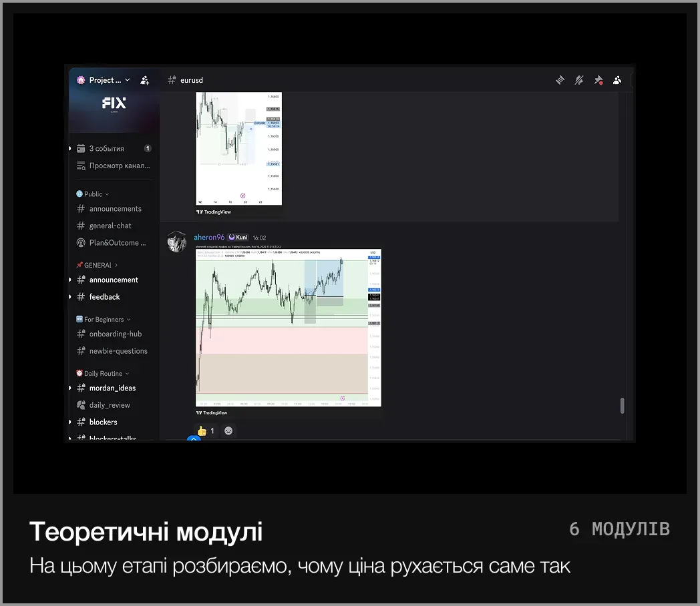700x606 pixels.
Task: Open the 3 события calendar events item
Action: click(107, 148)
